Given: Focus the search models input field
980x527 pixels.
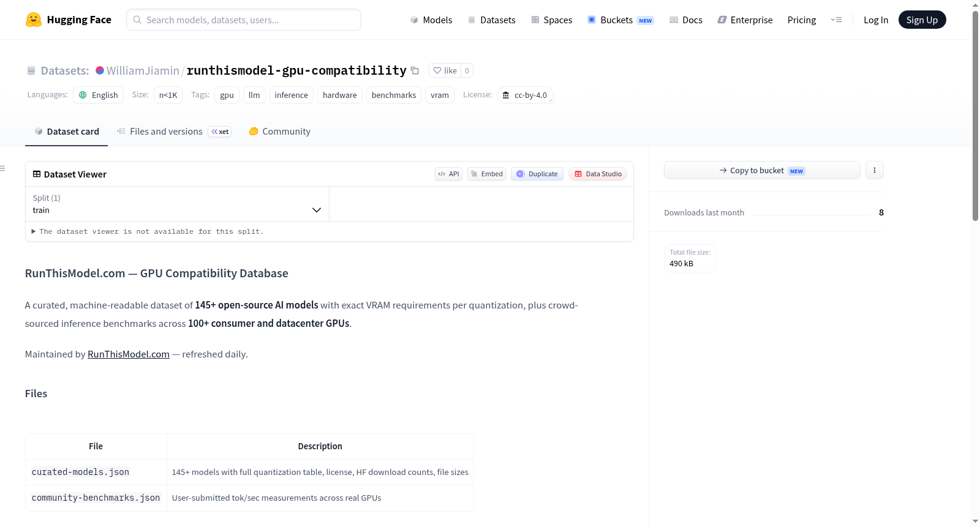Looking at the screenshot, I should 244,20.
